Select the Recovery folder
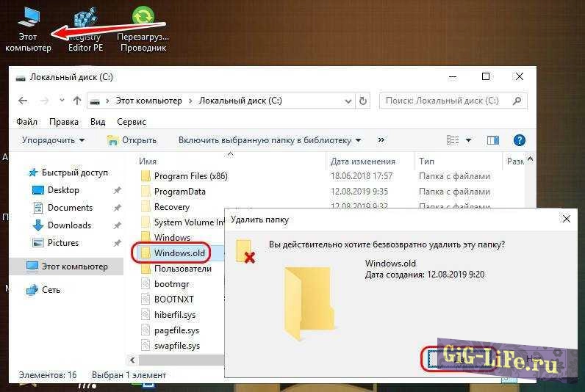Viewport: 585px width, 392px height. coord(165,207)
